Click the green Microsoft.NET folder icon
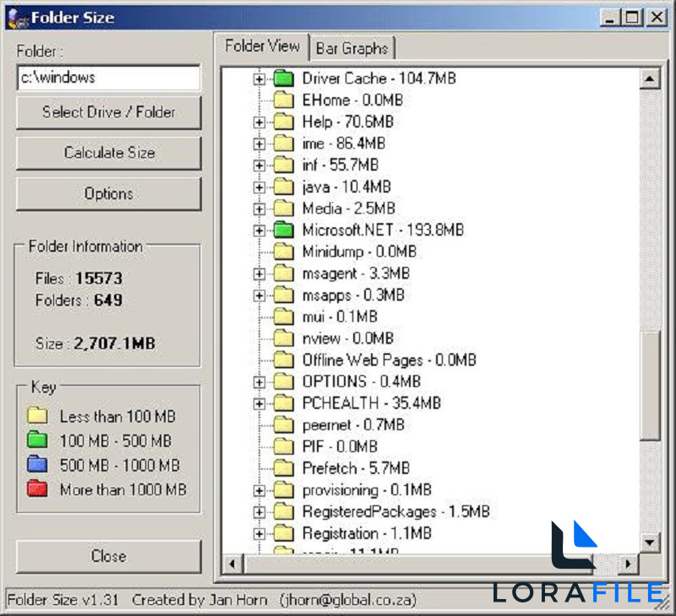Image resolution: width=676 pixels, height=616 pixels. point(284,230)
